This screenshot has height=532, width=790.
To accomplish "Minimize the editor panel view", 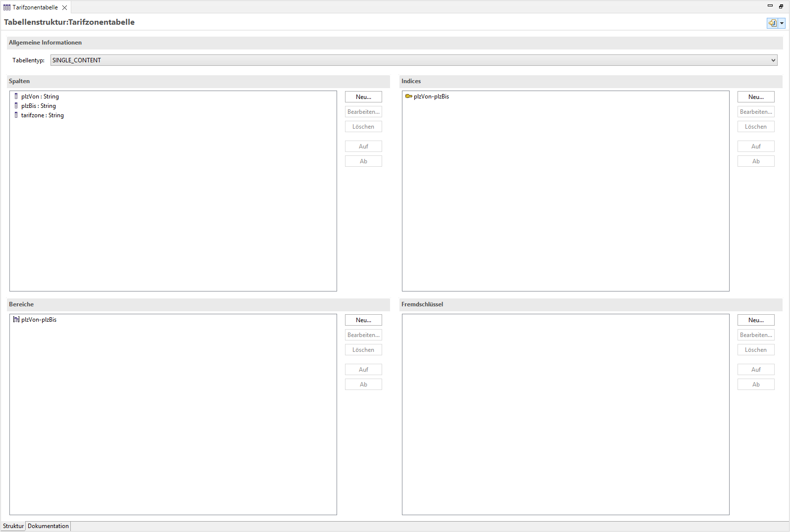I will pos(770,6).
